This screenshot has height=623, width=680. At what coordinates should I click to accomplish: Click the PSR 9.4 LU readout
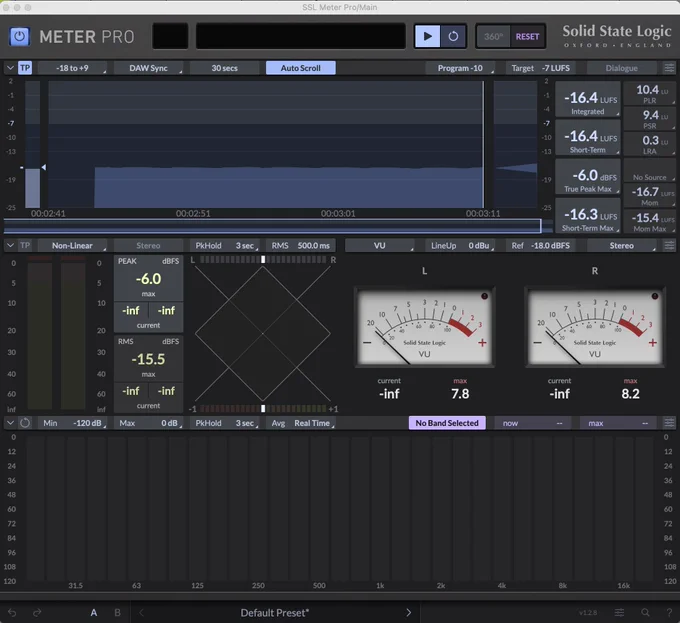649,119
